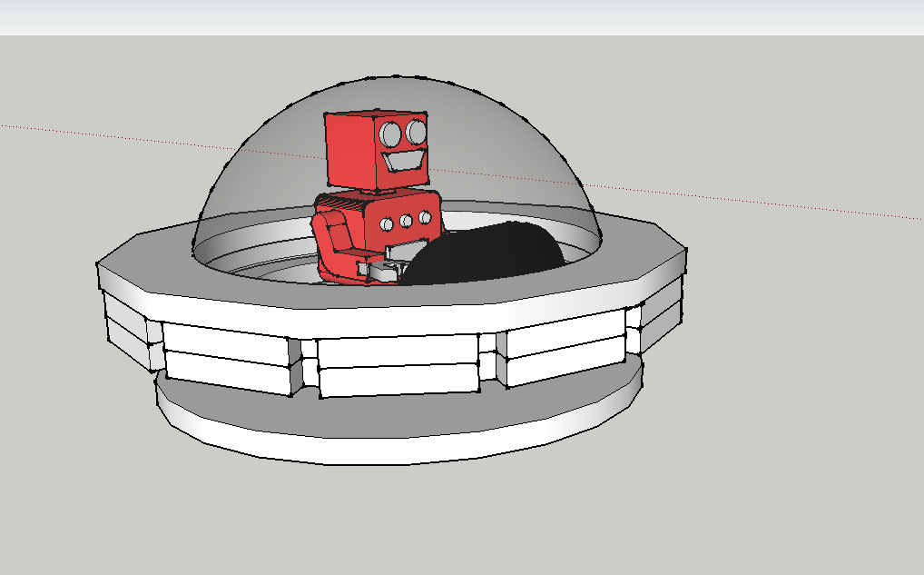
Task: Click the rightmost button on robot's chest
Action: (x=423, y=217)
